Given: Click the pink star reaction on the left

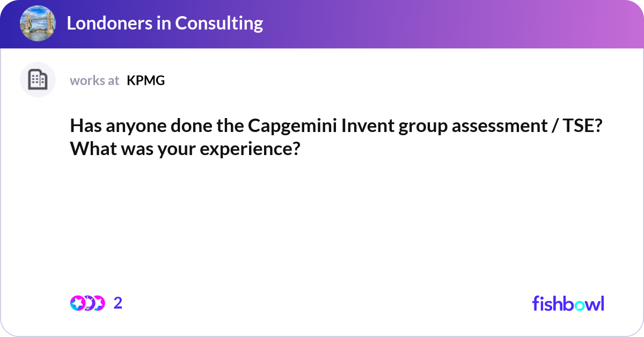Looking at the screenshot, I should (76, 303).
